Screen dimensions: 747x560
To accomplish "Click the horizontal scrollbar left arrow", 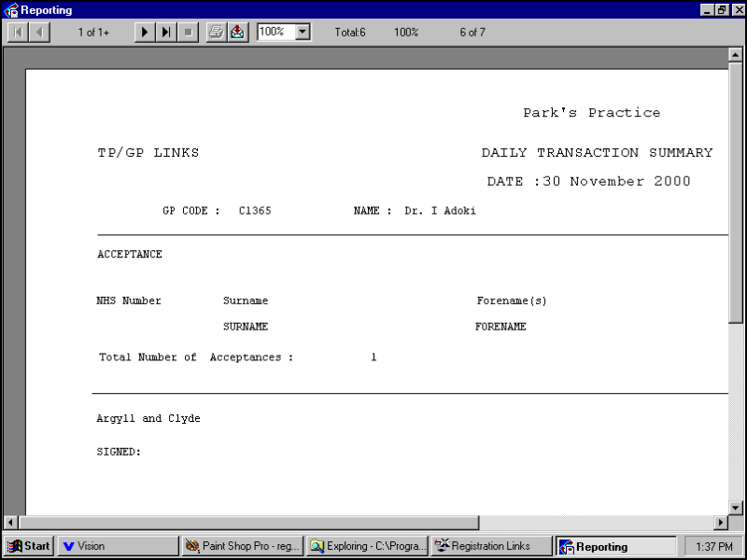I will point(11,523).
